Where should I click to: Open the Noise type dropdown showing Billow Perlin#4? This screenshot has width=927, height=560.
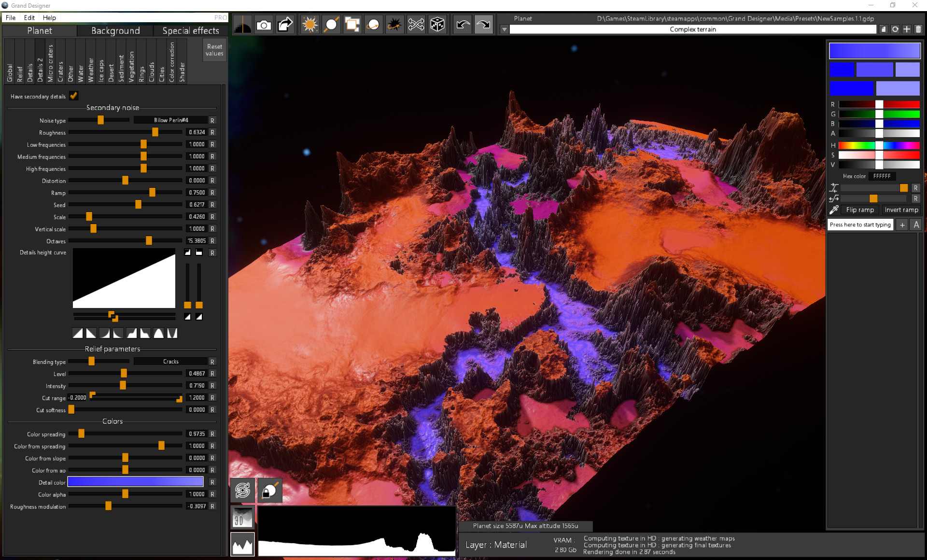[171, 120]
